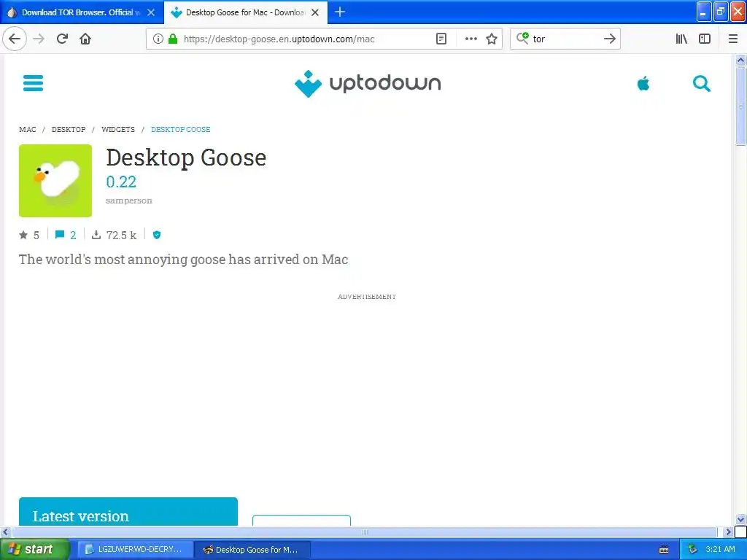Open a new browser tab

click(x=340, y=12)
